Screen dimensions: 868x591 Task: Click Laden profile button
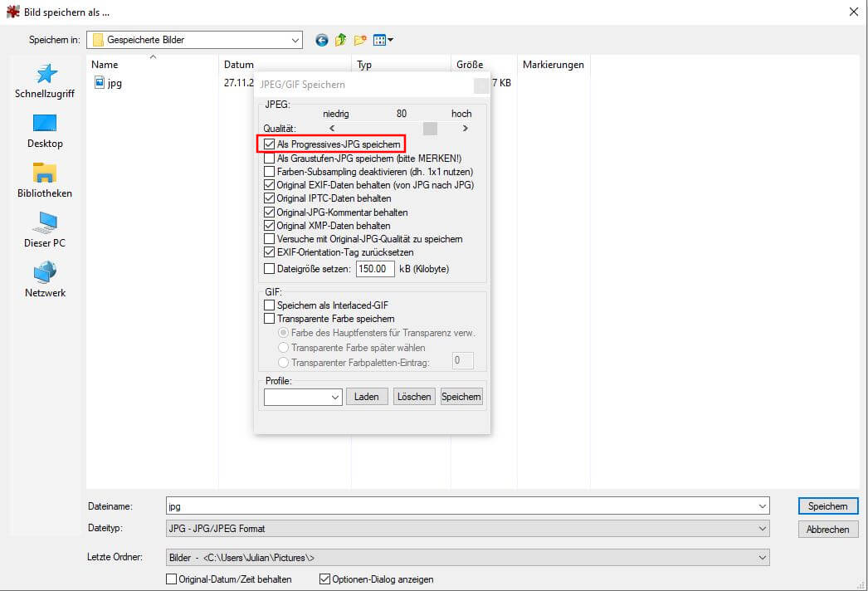pos(367,397)
